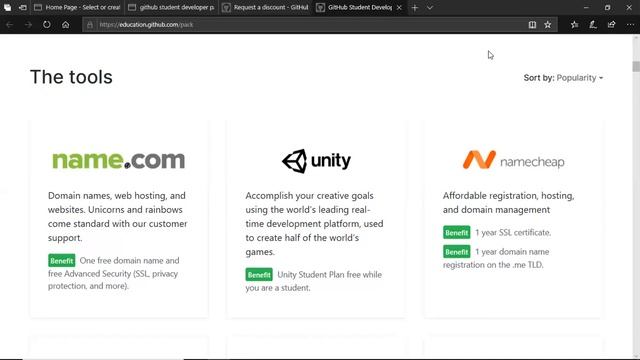640x360 pixels.
Task: Add page to favorites star icon
Action: pos(548,25)
